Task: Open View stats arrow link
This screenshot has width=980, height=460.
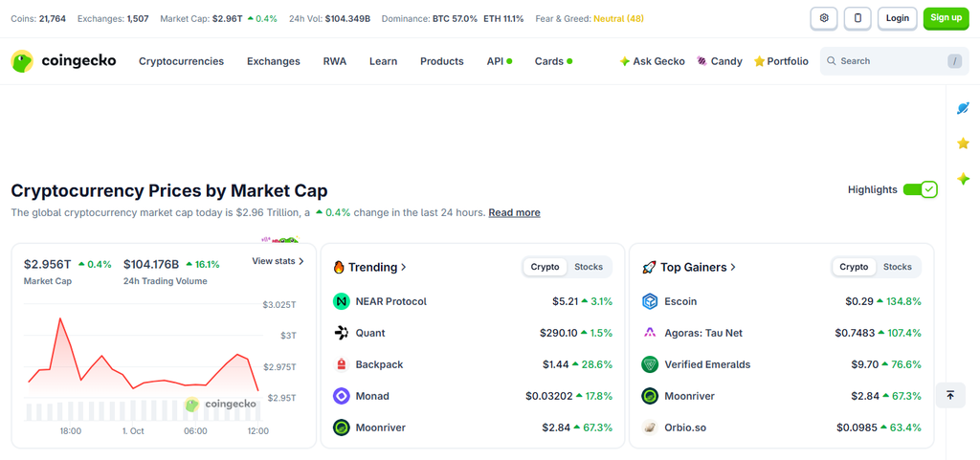Action: (278, 261)
